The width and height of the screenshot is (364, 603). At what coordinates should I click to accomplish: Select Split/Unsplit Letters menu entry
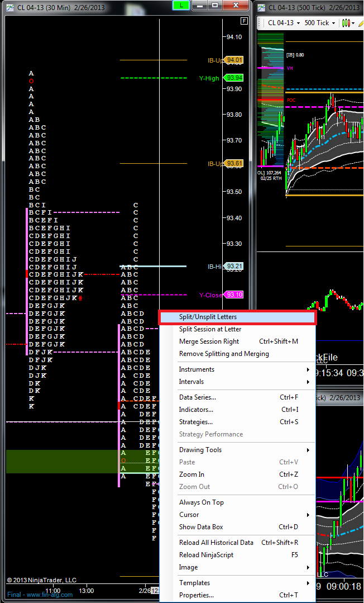coord(237,317)
